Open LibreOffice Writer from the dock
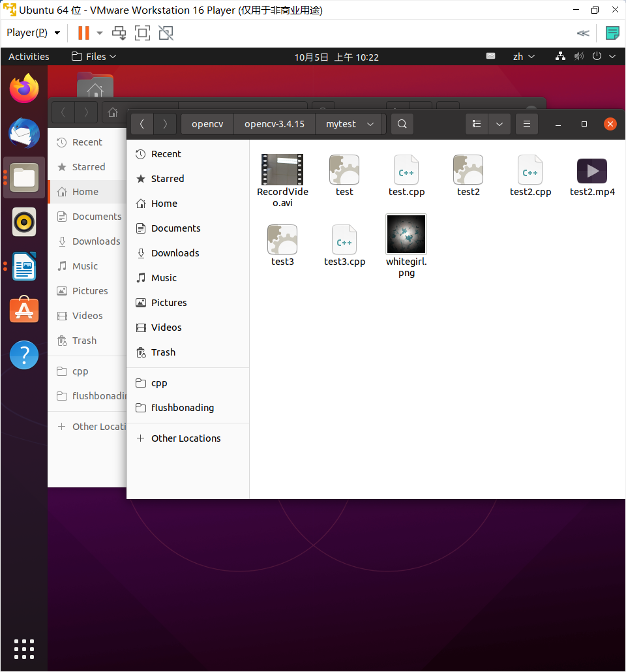626x672 pixels. tap(24, 266)
